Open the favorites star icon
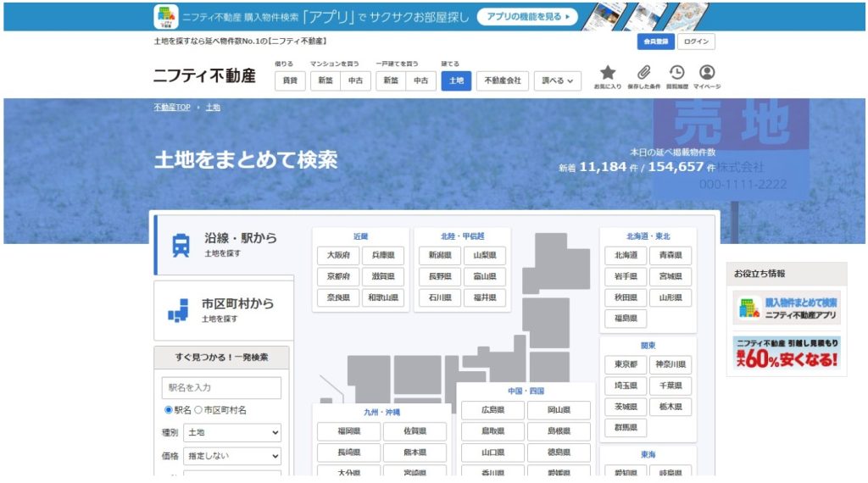 [607, 73]
